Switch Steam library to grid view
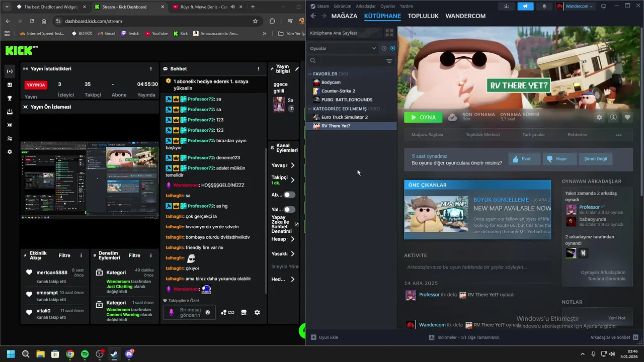This screenshot has height=362, width=644. pos(389,33)
